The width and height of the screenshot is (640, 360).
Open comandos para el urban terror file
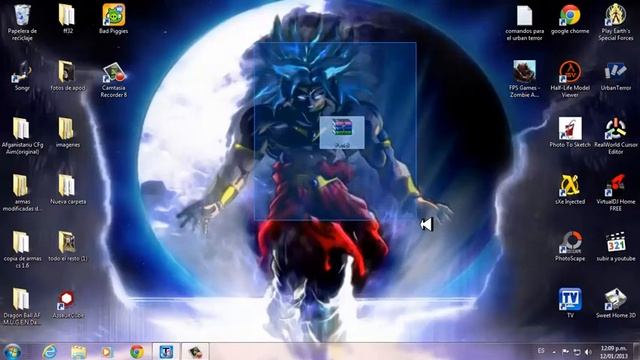[x=524, y=22]
